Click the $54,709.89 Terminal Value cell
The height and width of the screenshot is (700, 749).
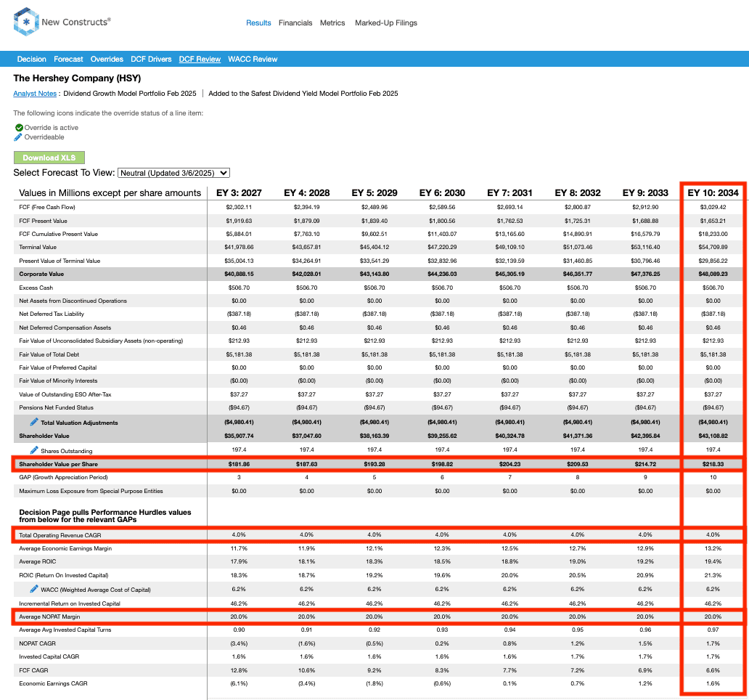click(713, 248)
